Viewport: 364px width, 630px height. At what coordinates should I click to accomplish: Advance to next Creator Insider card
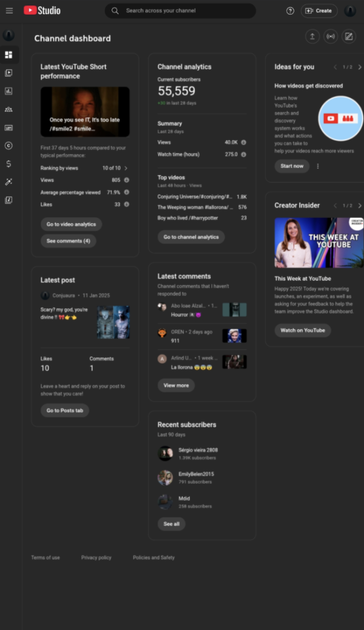[x=359, y=206]
